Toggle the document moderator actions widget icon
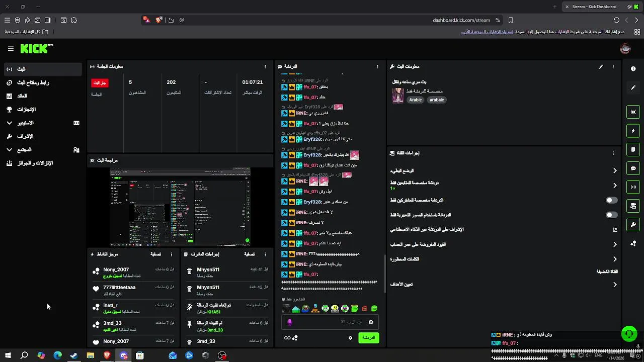This screenshot has height=362, width=644. click(x=633, y=149)
